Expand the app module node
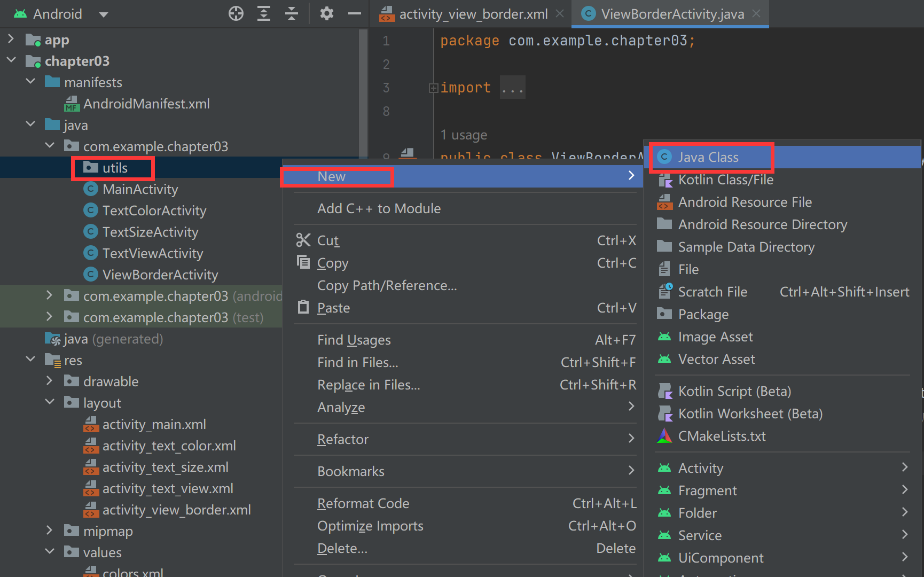 11,39
